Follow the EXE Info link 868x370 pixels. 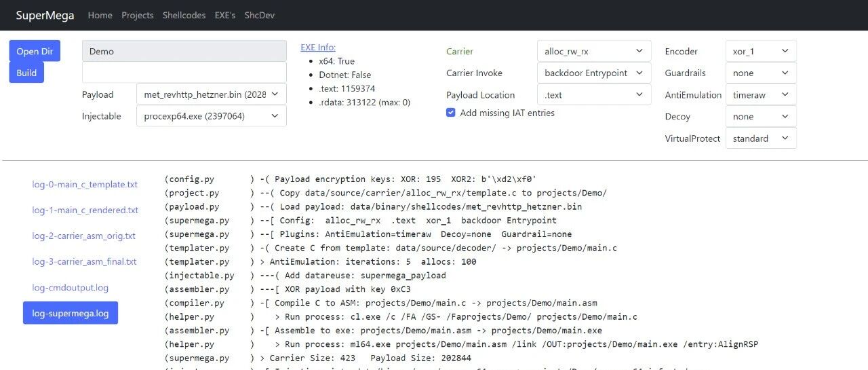tap(318, 48)
